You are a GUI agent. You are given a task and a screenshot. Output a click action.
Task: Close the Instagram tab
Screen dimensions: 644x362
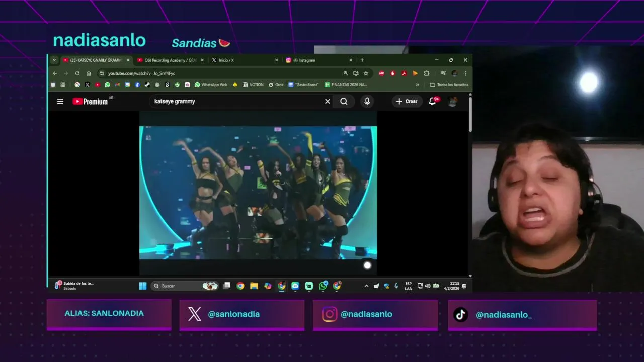[351, 60]
